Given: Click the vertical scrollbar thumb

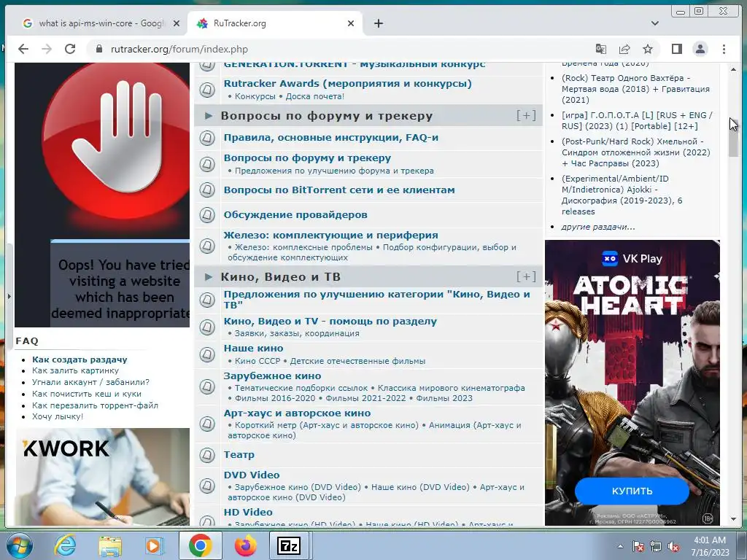Looking at the screenshot, I should click(733, 138).
